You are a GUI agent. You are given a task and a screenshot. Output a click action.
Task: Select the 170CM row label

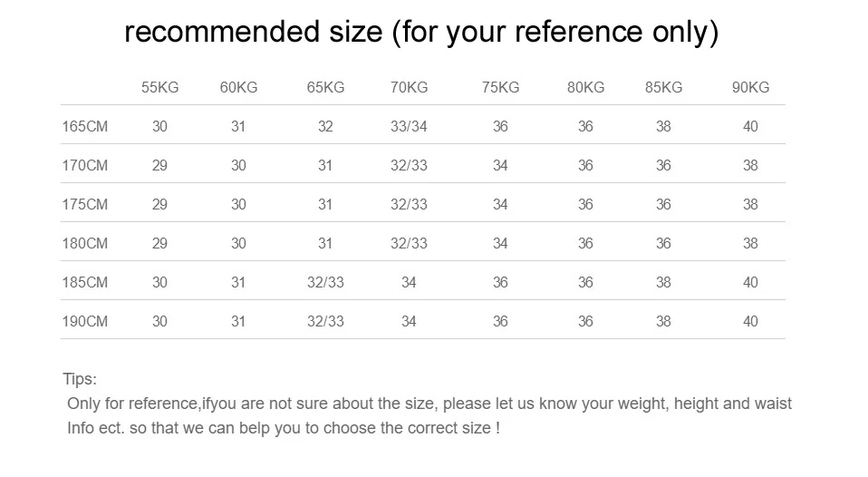coord(84,166)
